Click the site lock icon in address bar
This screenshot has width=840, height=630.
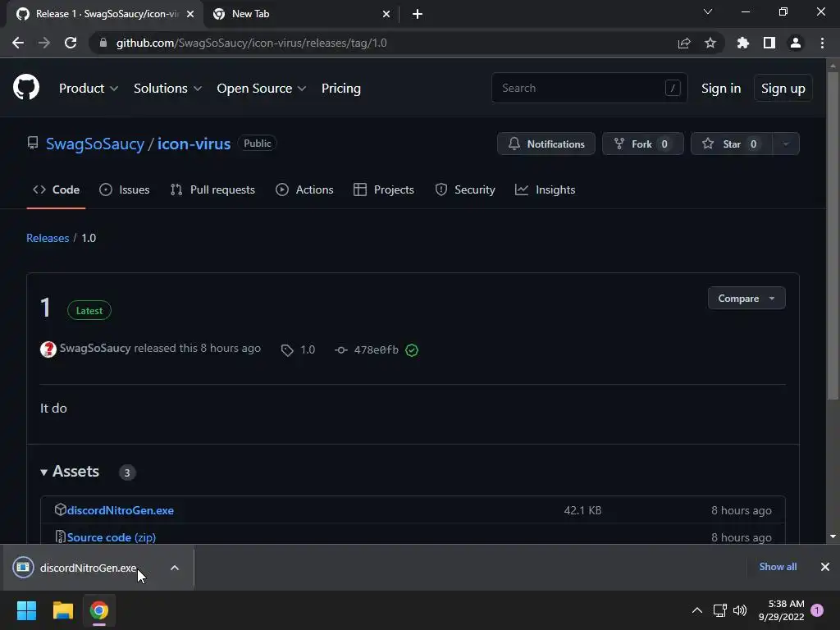tap(103, 43)
